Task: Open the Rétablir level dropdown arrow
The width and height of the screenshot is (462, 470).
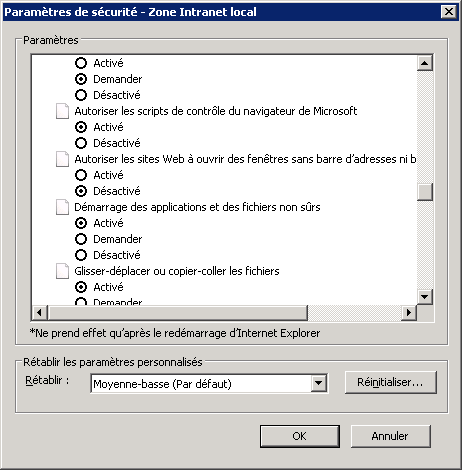Action: (x=319, y=383)
